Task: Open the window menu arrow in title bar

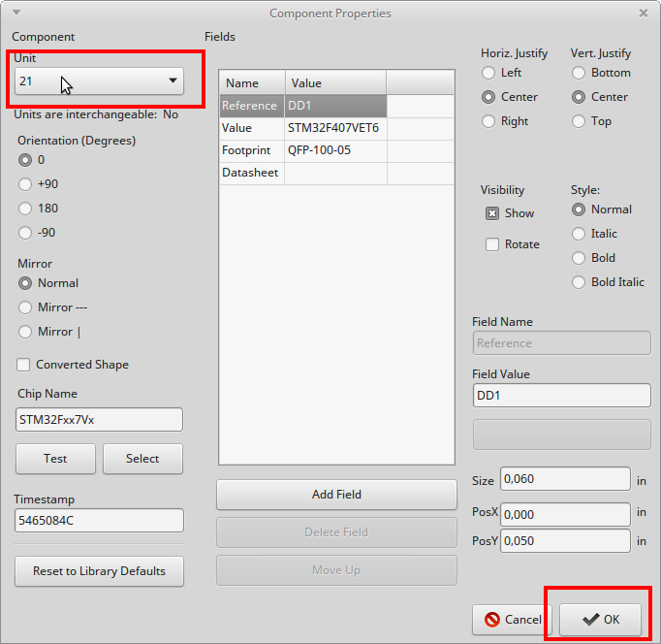Action: click(17, 13)
